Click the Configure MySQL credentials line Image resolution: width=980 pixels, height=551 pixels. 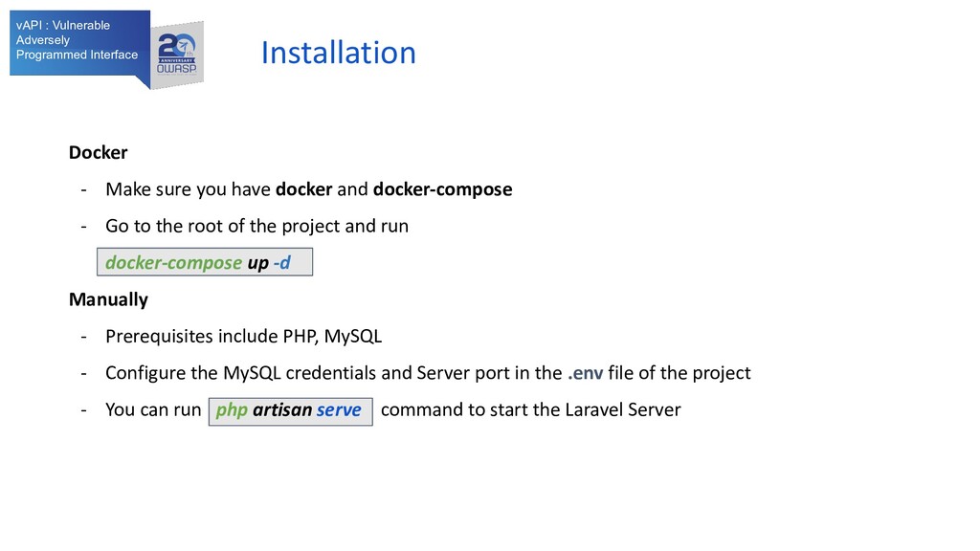click(x=428, y=373)
